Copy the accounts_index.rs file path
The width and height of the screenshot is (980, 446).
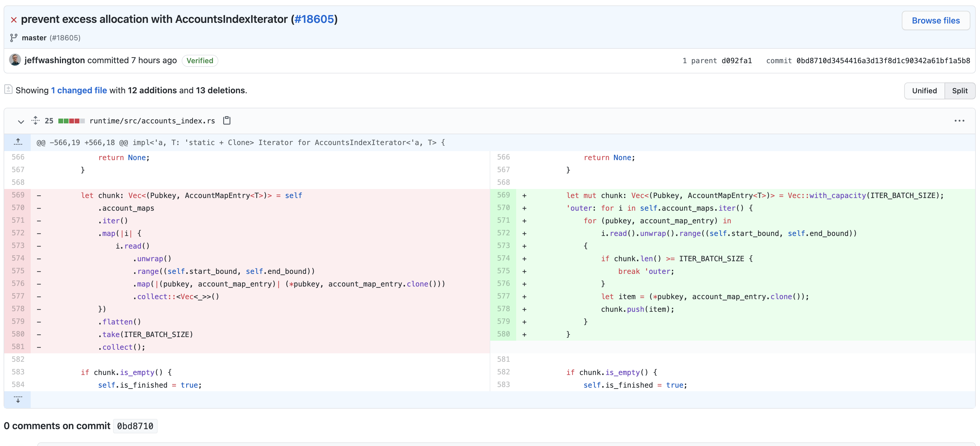point(227,121)
